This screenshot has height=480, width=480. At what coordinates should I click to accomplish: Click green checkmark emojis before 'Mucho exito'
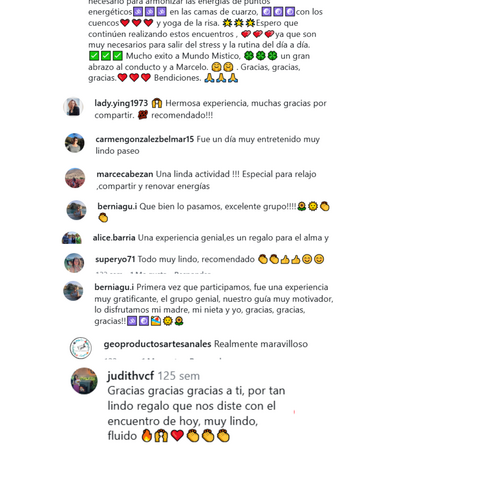(x=106, y=56)
